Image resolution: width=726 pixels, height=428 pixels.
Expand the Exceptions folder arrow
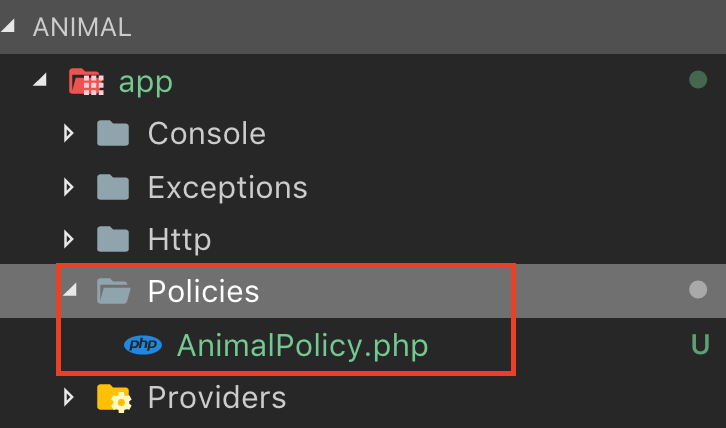[69, 187]
